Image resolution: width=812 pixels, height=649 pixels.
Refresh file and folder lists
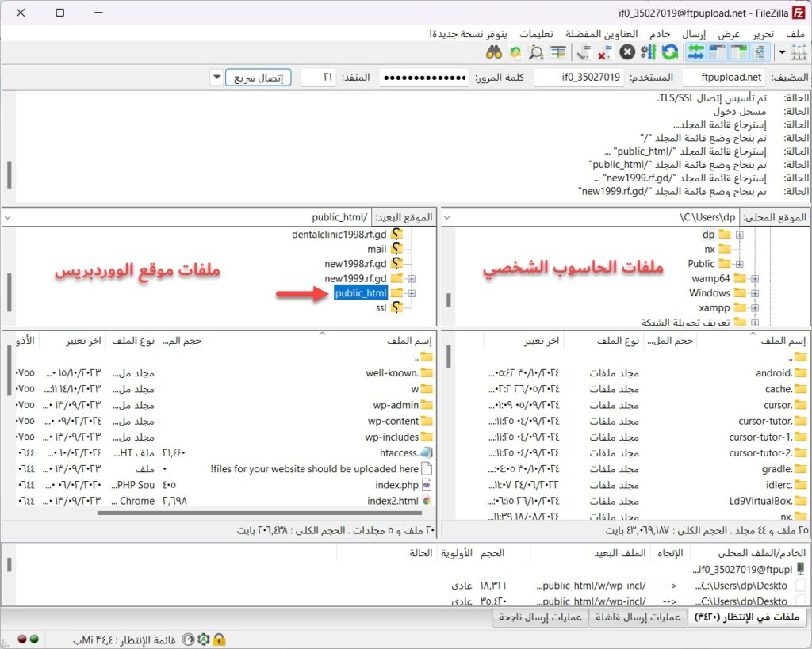(x=669, y=52)
